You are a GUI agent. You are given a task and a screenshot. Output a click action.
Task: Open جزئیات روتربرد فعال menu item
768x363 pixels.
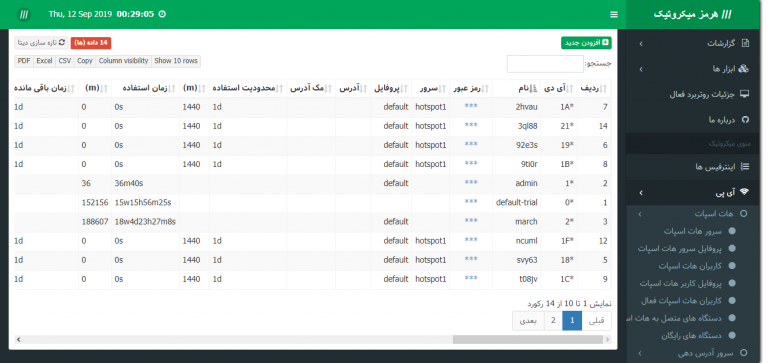tap(702, 95)
